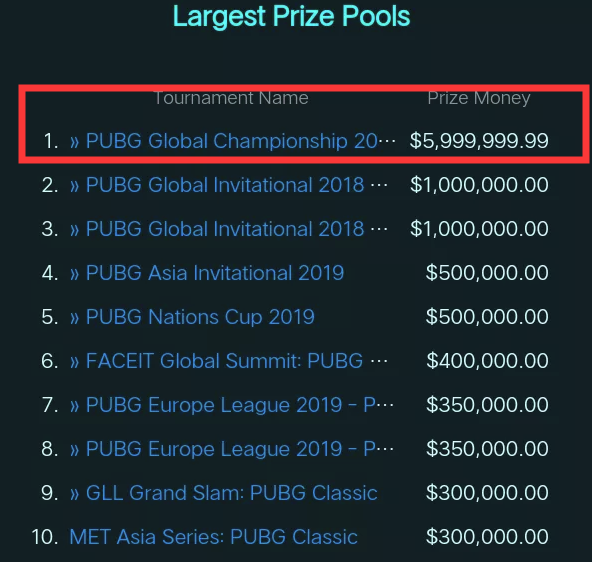Click the Prize Money column header
The width and height of the screenshot is (592, 562).
click(479, 99)
